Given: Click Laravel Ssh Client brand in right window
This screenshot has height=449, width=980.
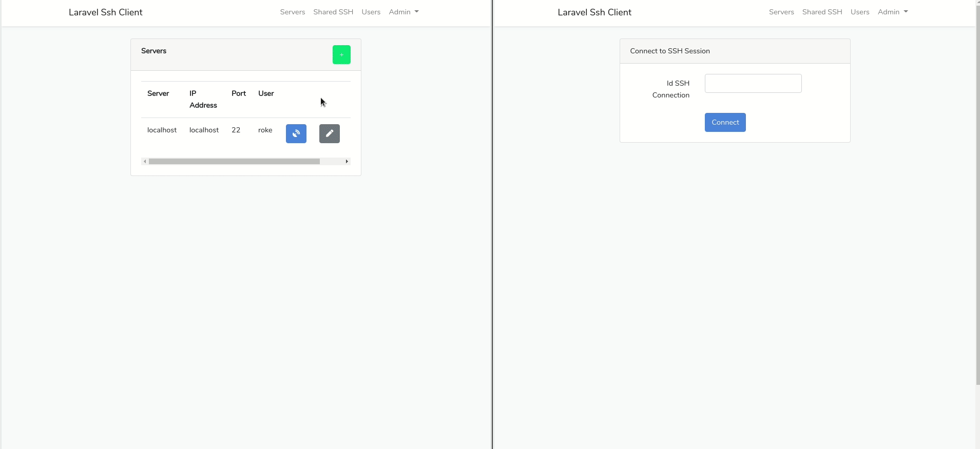Looking at the screenshot, I should 594,12.
